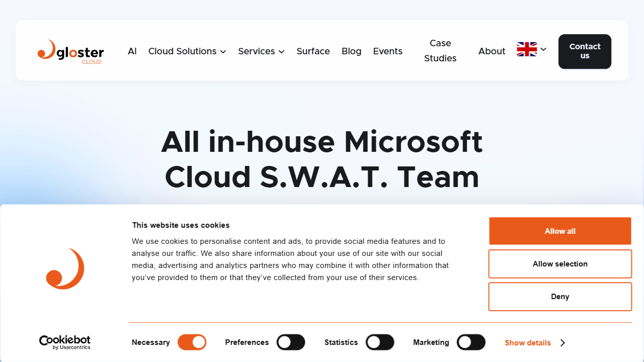Visit the About page

coord(492,51)
